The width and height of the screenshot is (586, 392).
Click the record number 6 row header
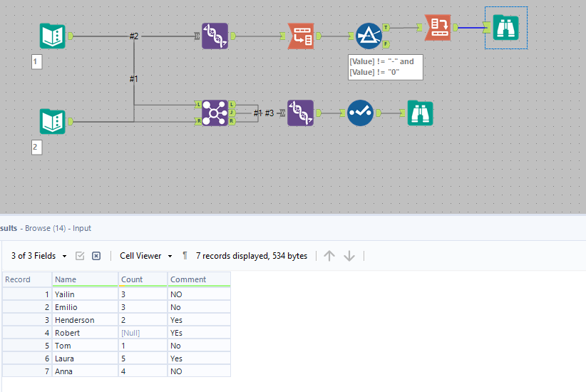(27, 359)
